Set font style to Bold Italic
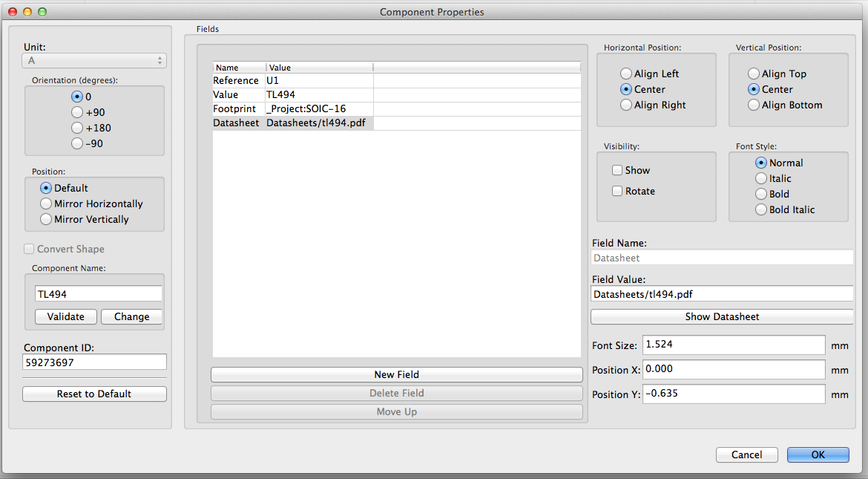This screenshot has height=479, width=868. (761, 209)
